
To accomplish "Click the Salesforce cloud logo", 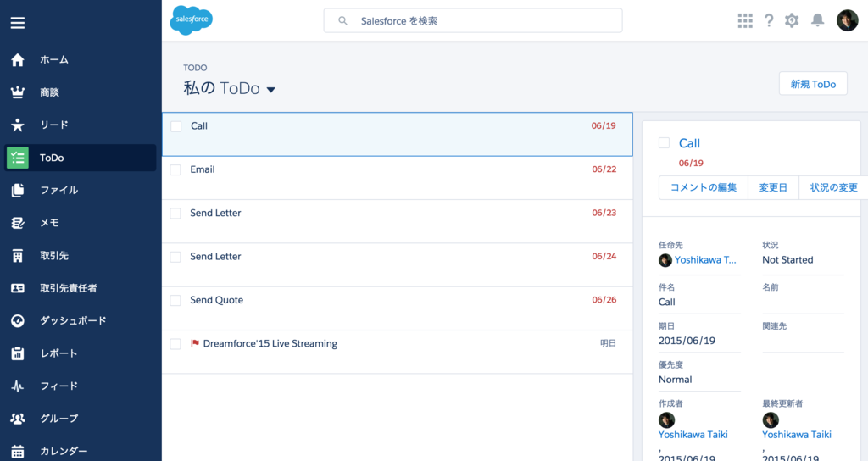I will pyautogui.click(x=191, y=20).
